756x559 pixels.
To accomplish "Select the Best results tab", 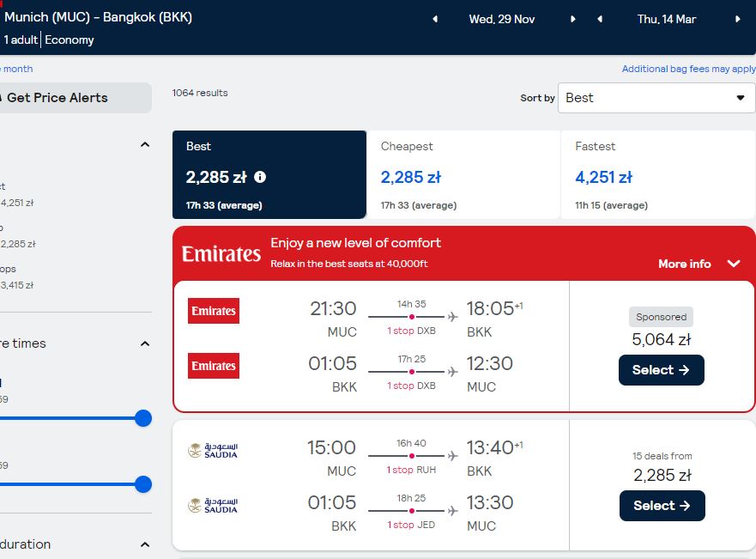I will tap(269, 174).
